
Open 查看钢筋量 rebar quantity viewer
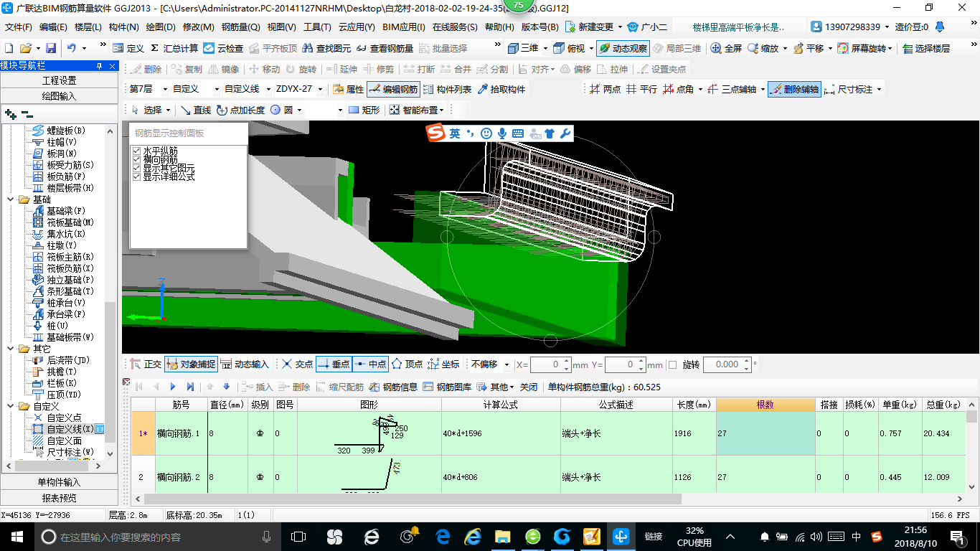(385, 48)
